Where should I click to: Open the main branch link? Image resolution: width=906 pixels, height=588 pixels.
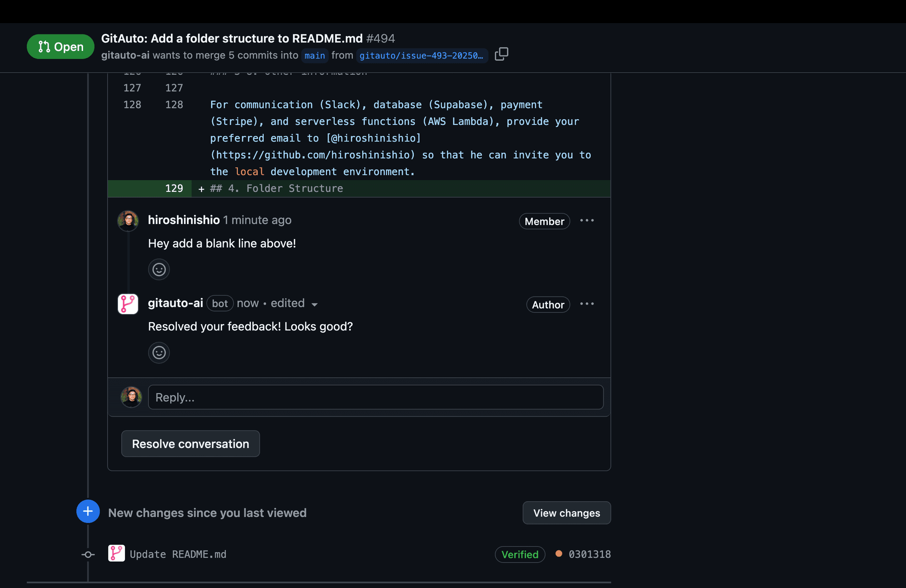314,55
